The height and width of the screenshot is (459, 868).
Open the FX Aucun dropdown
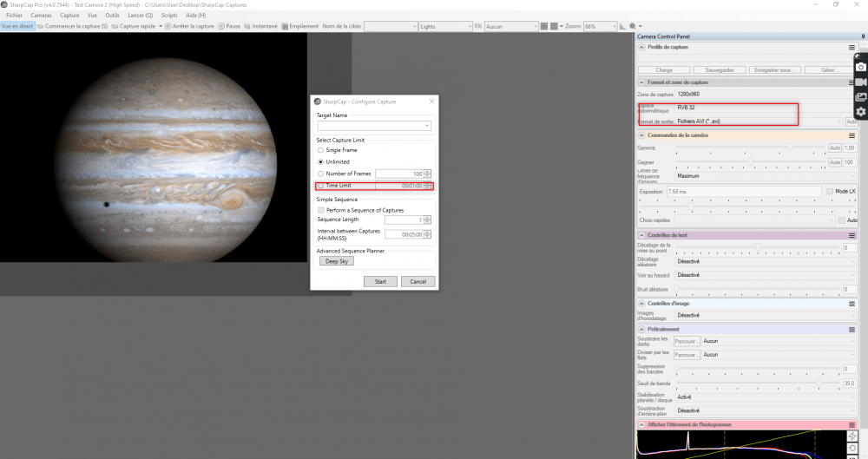[511, 26]
